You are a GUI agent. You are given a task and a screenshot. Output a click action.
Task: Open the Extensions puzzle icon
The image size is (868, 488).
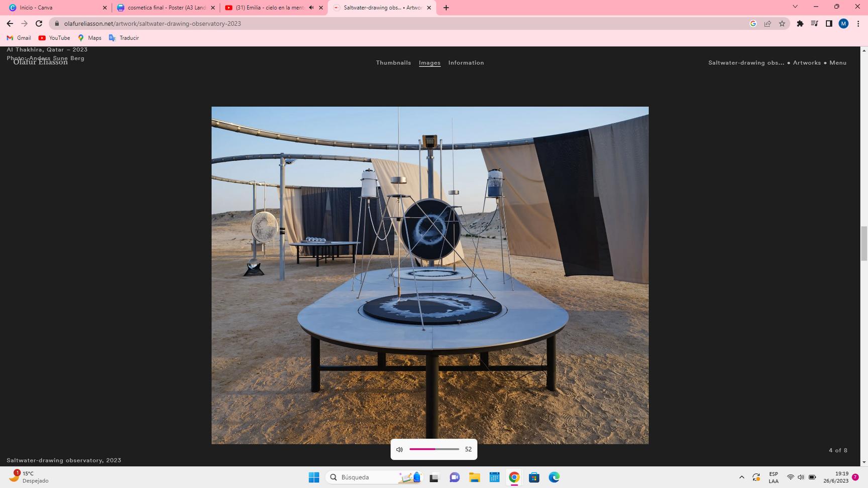(x=800, y=24)
